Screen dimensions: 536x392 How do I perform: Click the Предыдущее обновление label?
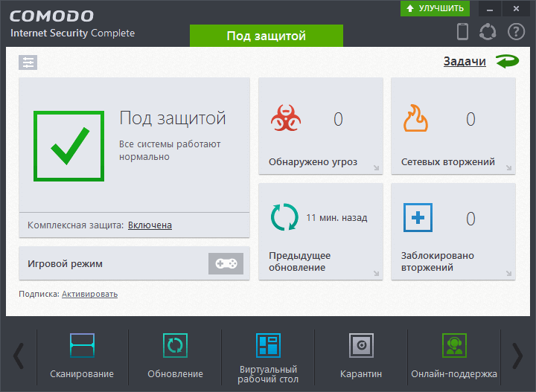(299, 261)
